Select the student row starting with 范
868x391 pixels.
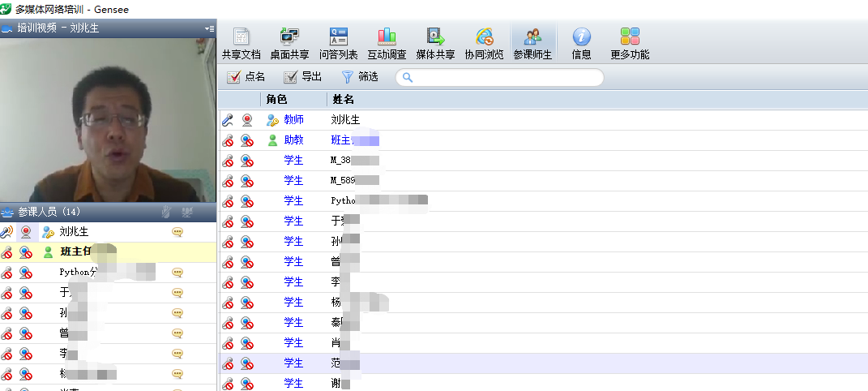click(543, 364)
